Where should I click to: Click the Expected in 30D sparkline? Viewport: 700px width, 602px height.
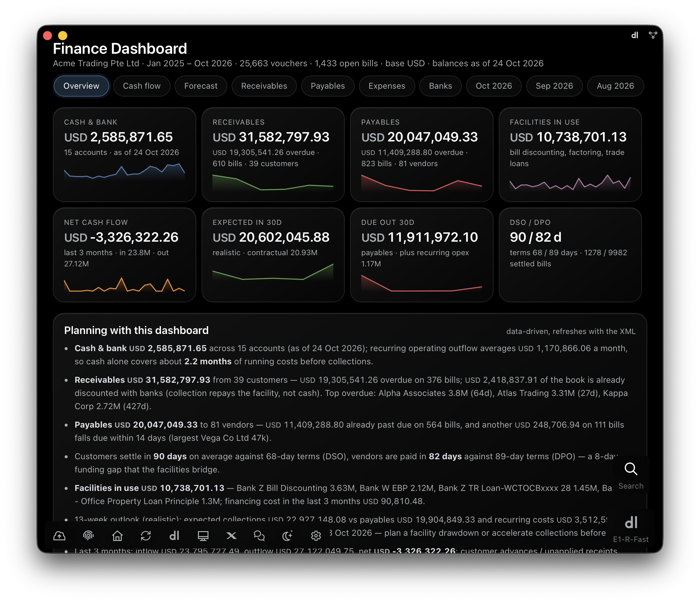click(273, 272)
